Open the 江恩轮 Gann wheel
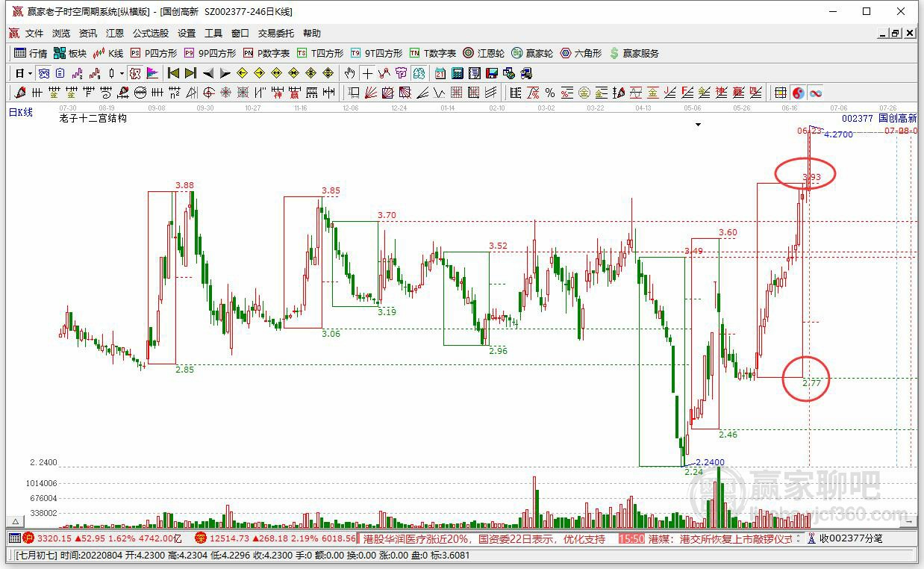This screenshot has height=569, width=924. click(x=484, y=53)
